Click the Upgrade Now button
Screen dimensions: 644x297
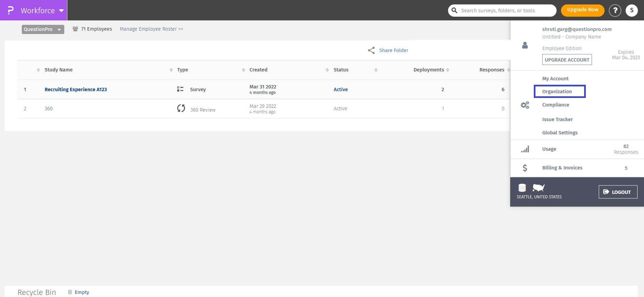click(582, 10)
